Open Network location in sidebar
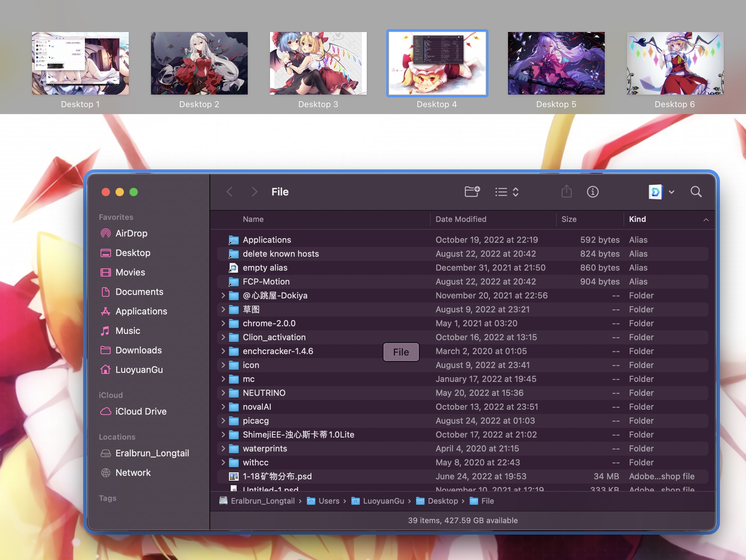The image size is (746, 560). click(x=133, y=473)
